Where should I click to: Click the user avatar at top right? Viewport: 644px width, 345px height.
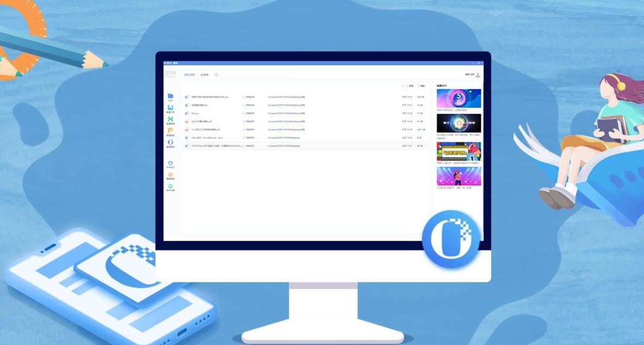478,75
